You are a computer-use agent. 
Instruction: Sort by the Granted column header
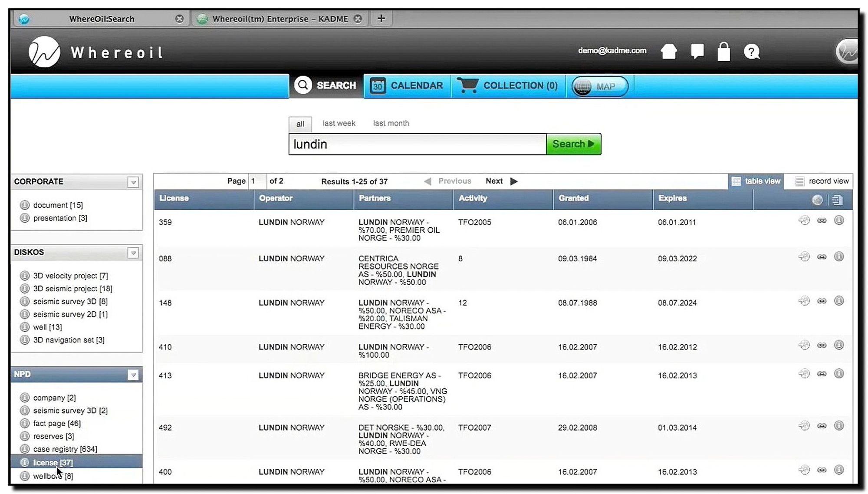[603, 200]
